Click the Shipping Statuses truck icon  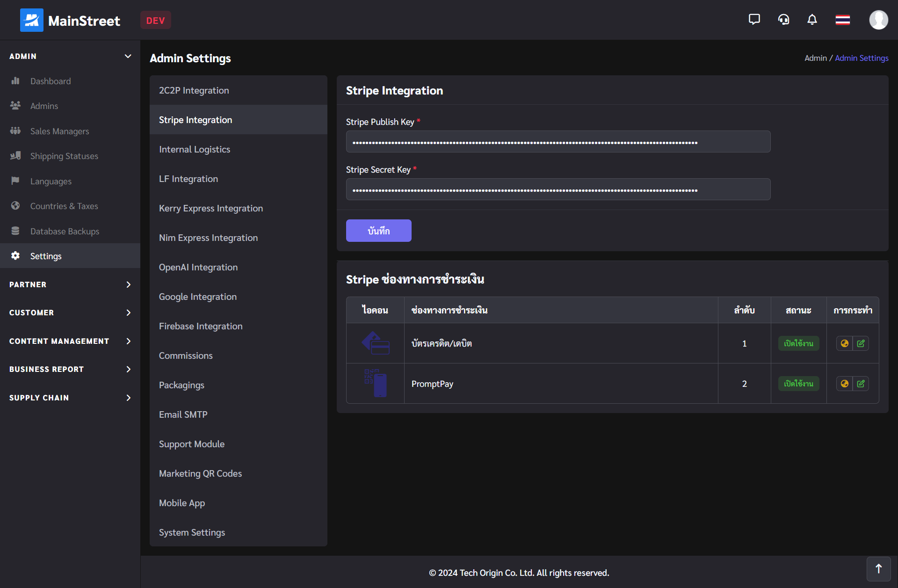tap(15, 156)
